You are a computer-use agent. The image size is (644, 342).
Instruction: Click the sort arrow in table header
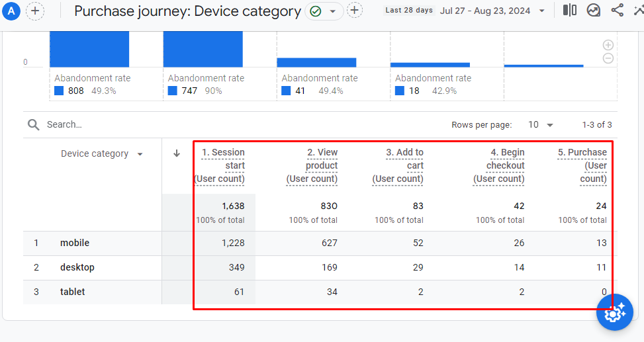pyautogui.click(x=177, y=153)
